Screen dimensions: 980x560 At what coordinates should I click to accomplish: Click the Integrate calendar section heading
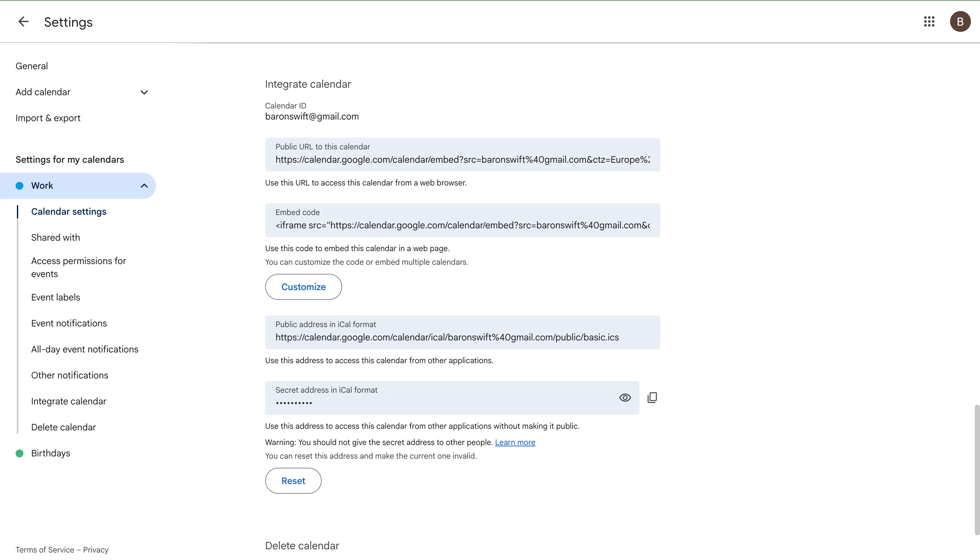coord(308,84)
